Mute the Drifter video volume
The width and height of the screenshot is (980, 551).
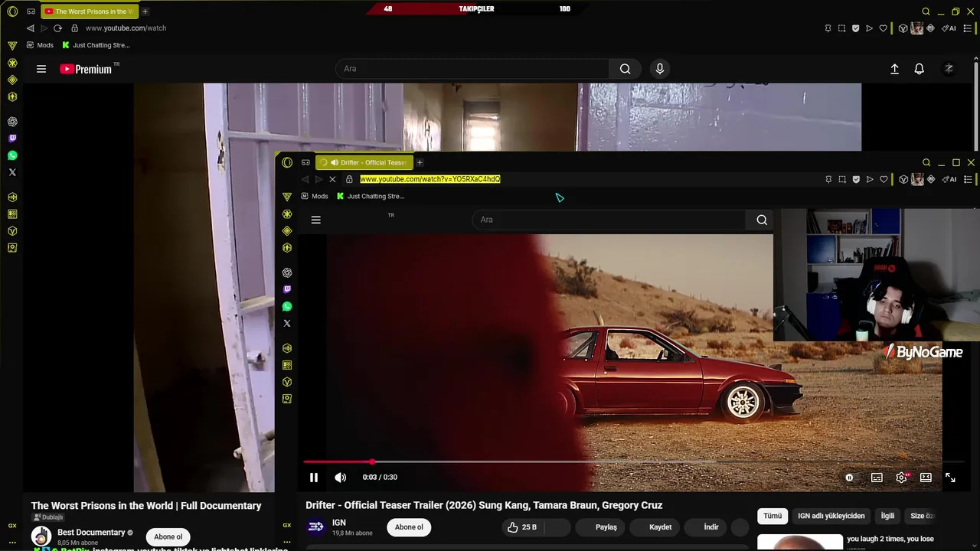click(x=341, y=478)
